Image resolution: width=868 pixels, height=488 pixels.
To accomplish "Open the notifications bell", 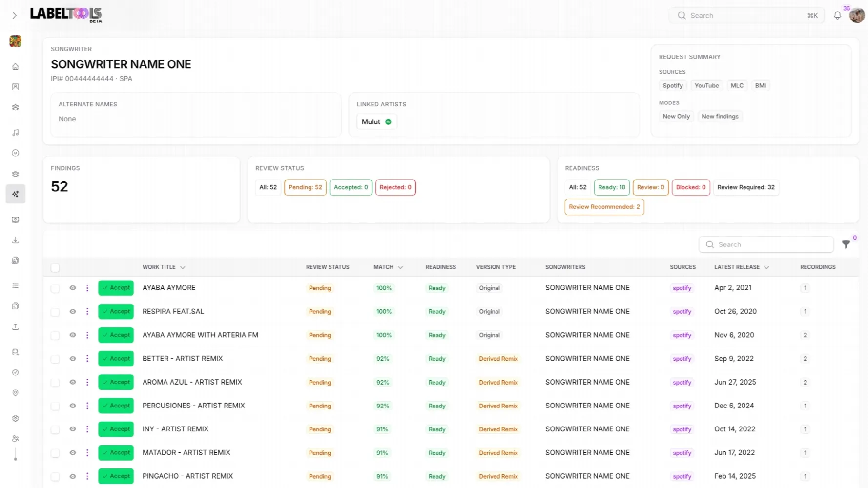I will point(837,16).
